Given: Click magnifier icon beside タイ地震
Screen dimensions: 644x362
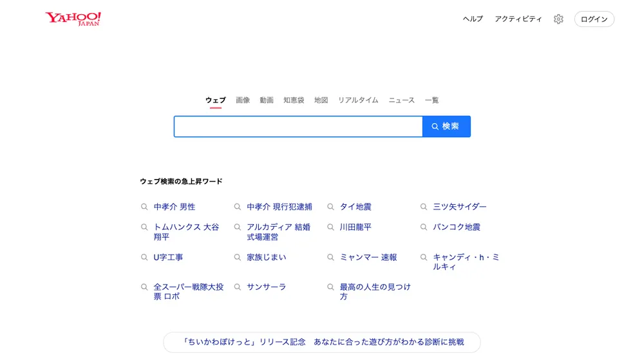Looking at the screenshot, I should pyautogui.click(x=330, y=207).
